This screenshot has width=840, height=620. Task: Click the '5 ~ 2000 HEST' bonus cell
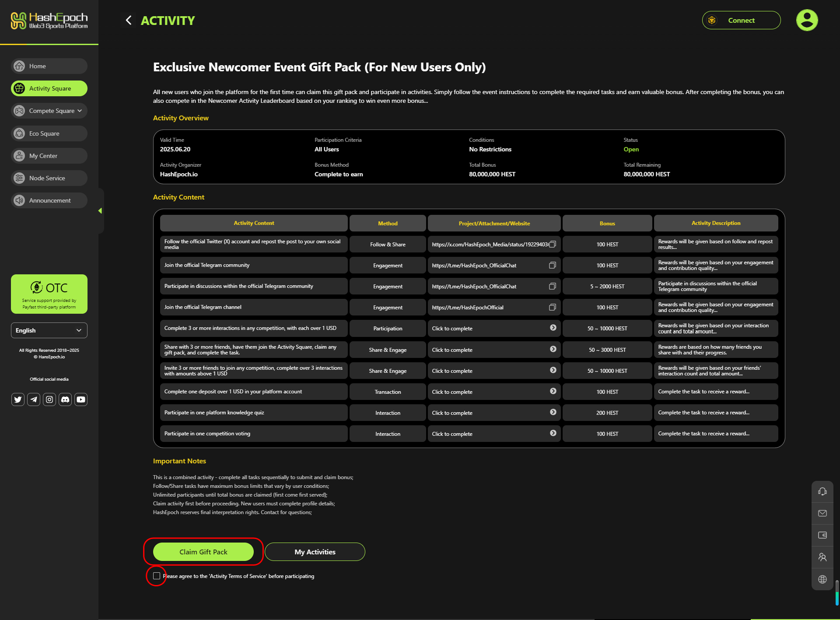click(607, 286)
